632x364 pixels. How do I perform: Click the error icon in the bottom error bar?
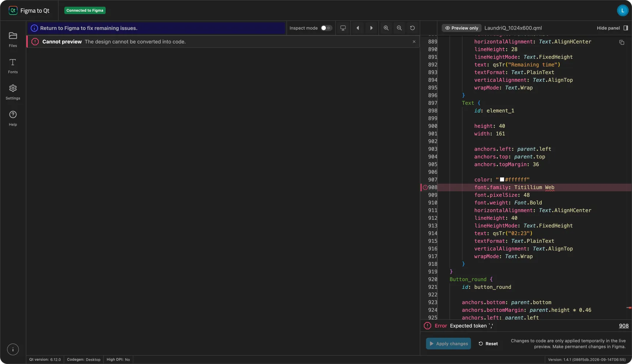(427, 326)
